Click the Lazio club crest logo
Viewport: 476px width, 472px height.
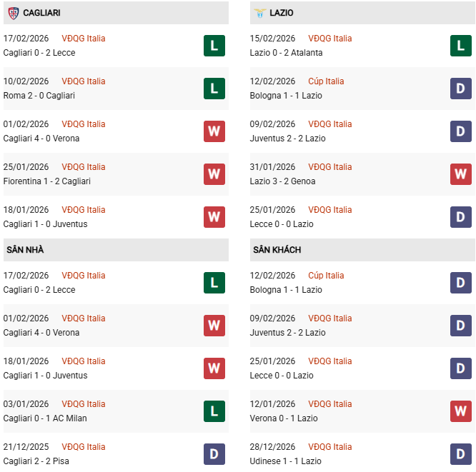click(x=259, y=13)
